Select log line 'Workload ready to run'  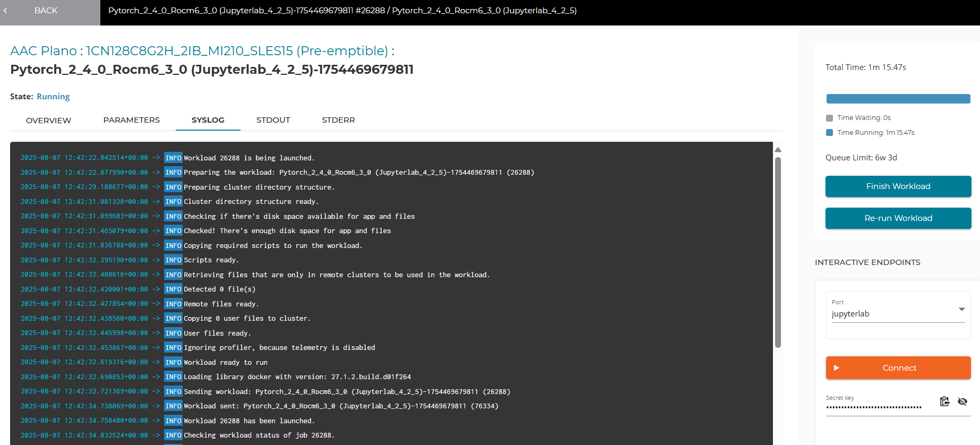point(226,363)
